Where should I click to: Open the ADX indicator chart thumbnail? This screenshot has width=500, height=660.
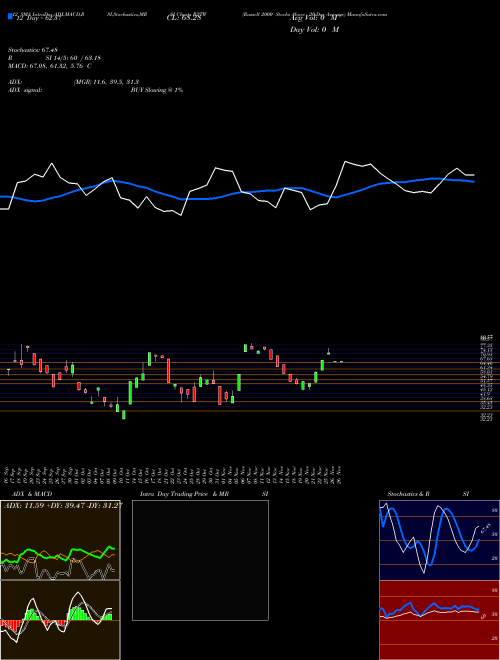tap(60, 540)
